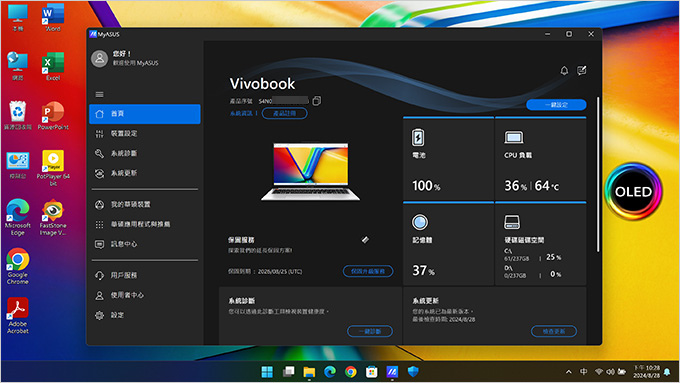Click the taskbar clock showing 10:28
Viewport: 680px width, 383px height.
(647, 372)
